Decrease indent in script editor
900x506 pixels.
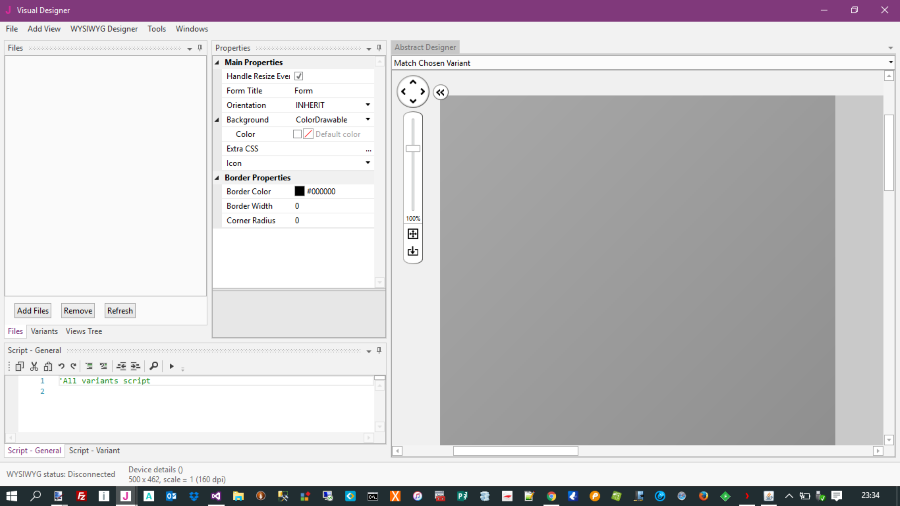click(x=121, y=366)
